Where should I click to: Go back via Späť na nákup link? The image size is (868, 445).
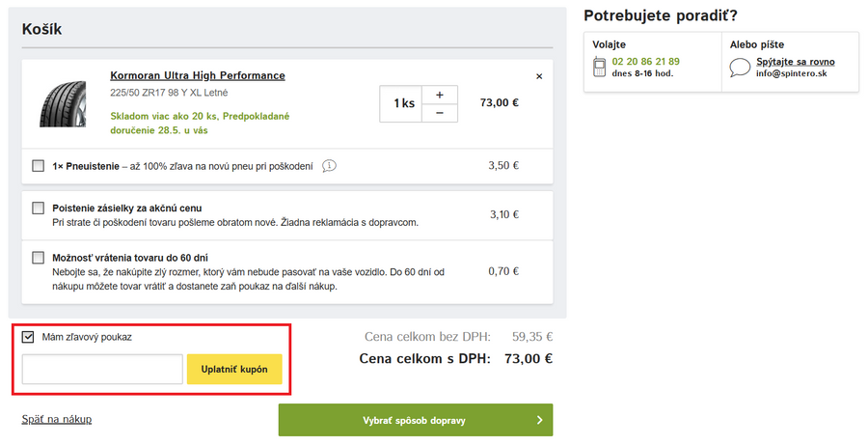[x=57, y=419]
